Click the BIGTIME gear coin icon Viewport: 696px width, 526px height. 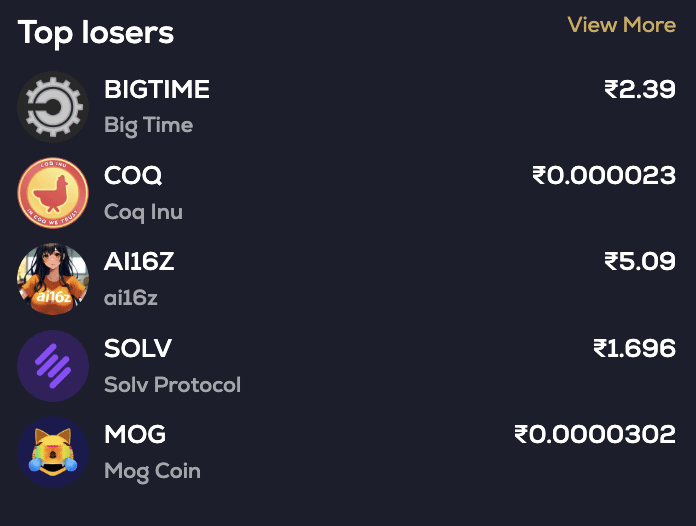(x=53, y=107)
